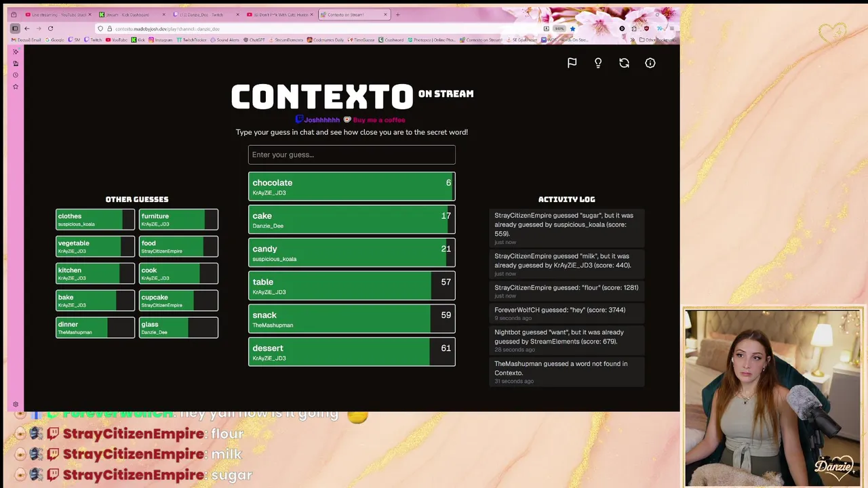Click the cake guess bar
The width and height of the screenshot is (868, 488).
(351, 220)
